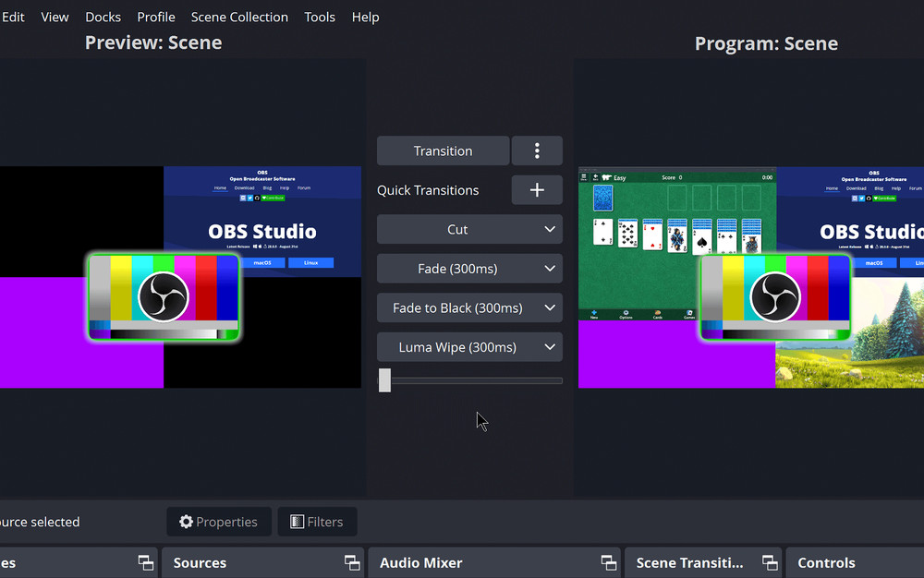Open Filters for the selected source
The image size is (924, 578).
[x=317, y=522]
